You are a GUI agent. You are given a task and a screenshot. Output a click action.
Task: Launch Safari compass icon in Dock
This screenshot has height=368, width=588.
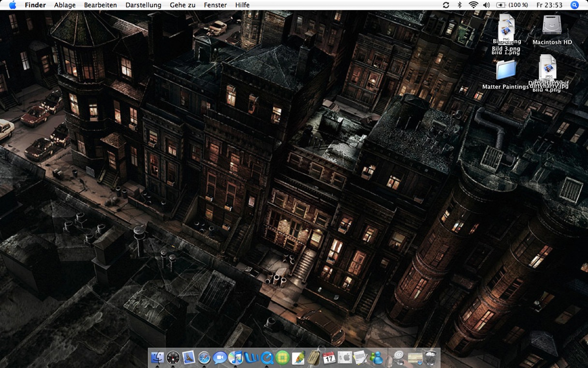click(204, 357)
